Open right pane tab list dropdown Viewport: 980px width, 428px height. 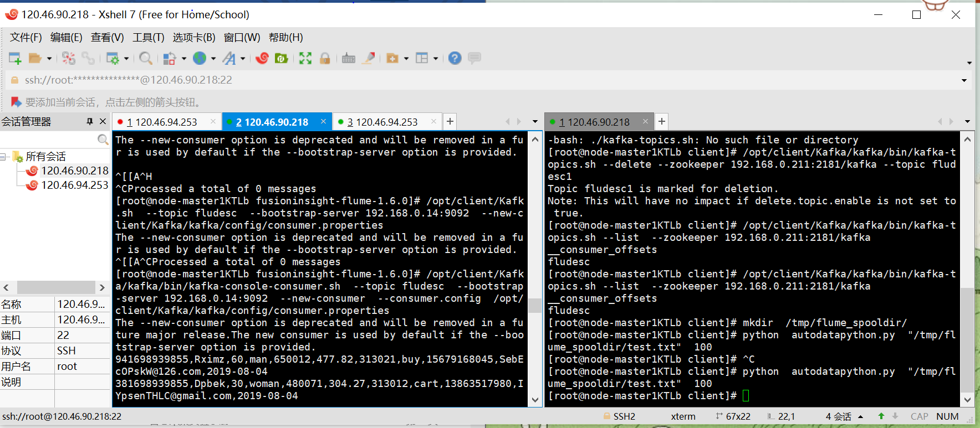tap(967, 122)
